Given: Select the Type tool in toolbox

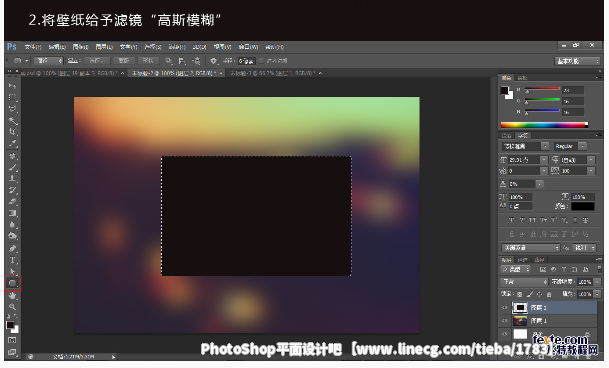Looking at the screenshot, I should (12, 260).
